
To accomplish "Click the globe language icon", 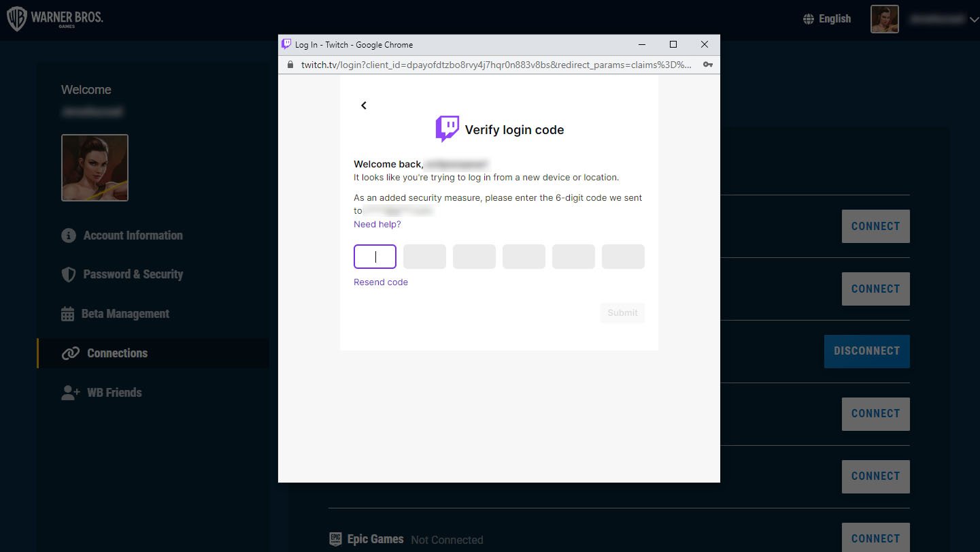I will [809, 19].
